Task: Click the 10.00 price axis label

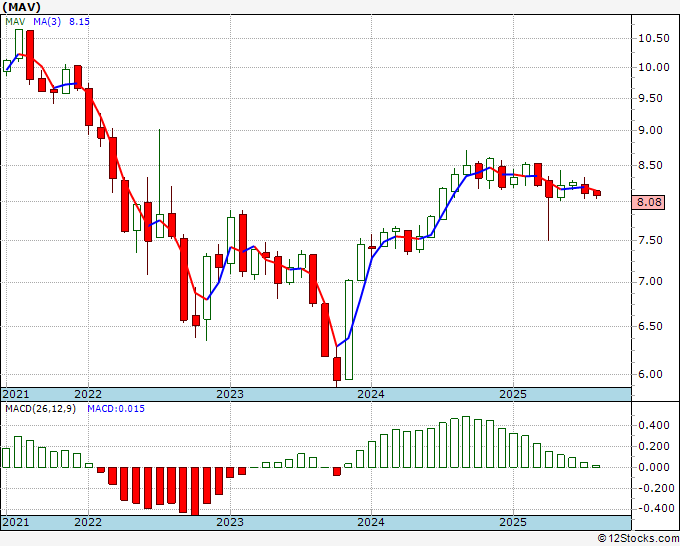Action: (654, 67)
